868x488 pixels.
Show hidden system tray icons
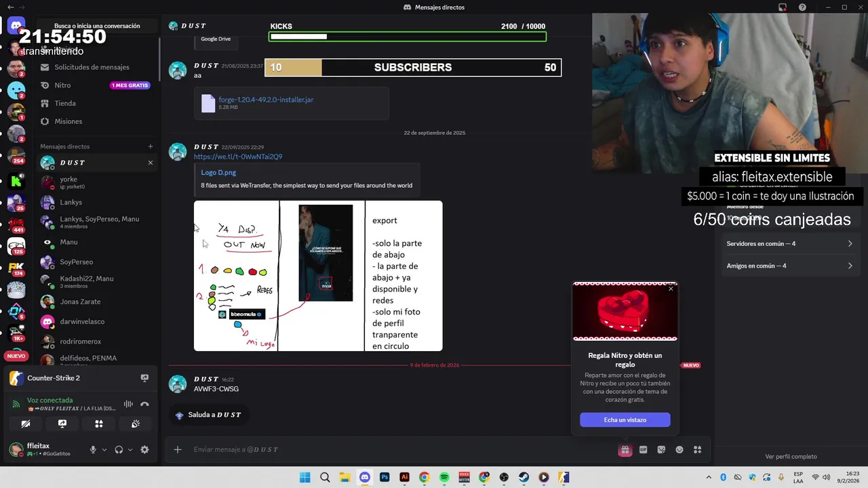[709, 477]
